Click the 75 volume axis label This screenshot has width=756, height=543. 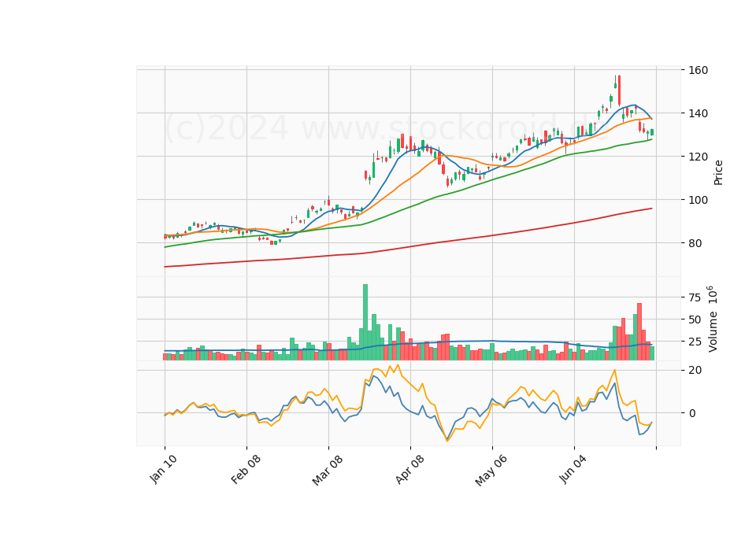695,297
